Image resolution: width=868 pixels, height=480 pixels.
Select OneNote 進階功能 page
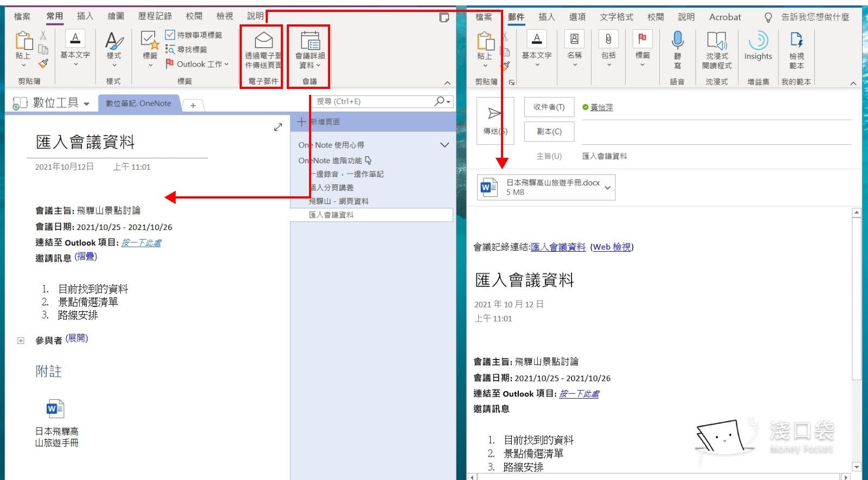(x=330, y=161)
